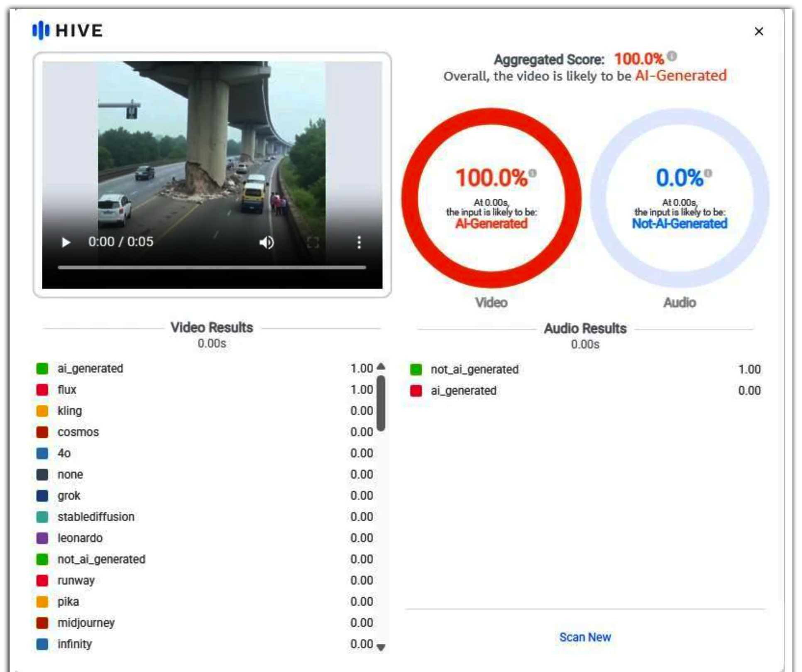Mute the video using speaker icon
This screenshot has width=802, height=672.
pyautogui.click(x=267, y=242)
